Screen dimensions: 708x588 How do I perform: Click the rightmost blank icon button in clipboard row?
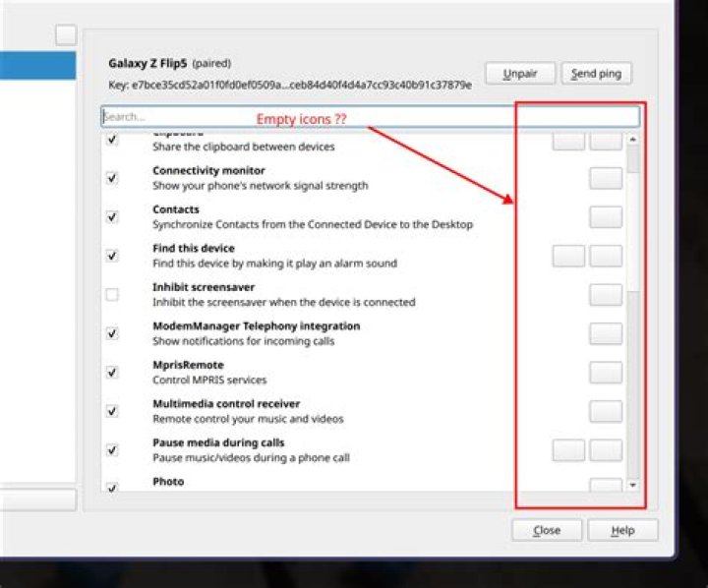point(606,141)
